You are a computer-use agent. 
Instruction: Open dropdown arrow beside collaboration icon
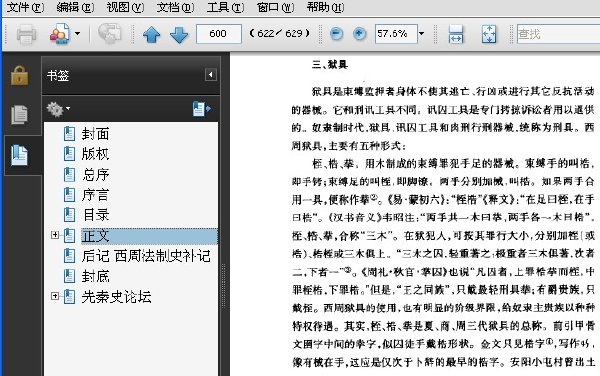click(77, 34)
